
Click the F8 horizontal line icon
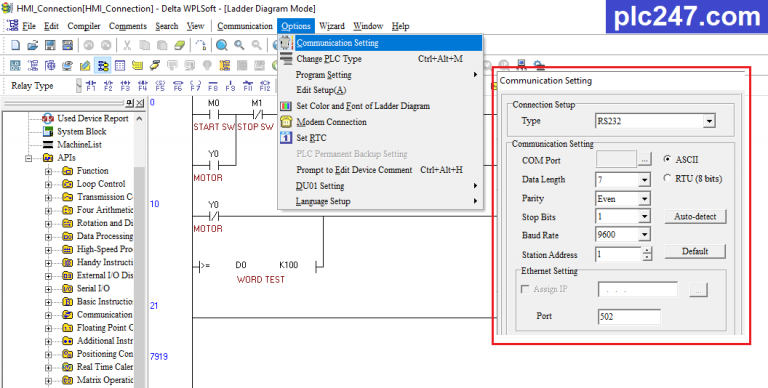click(x=213, y=86)
